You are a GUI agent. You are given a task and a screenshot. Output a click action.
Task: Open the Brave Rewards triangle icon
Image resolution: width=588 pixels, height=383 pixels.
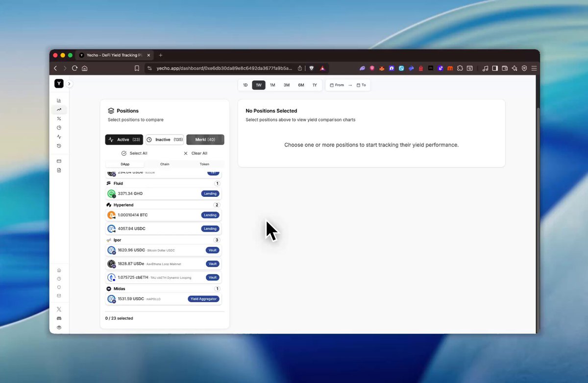coord(322,69)
